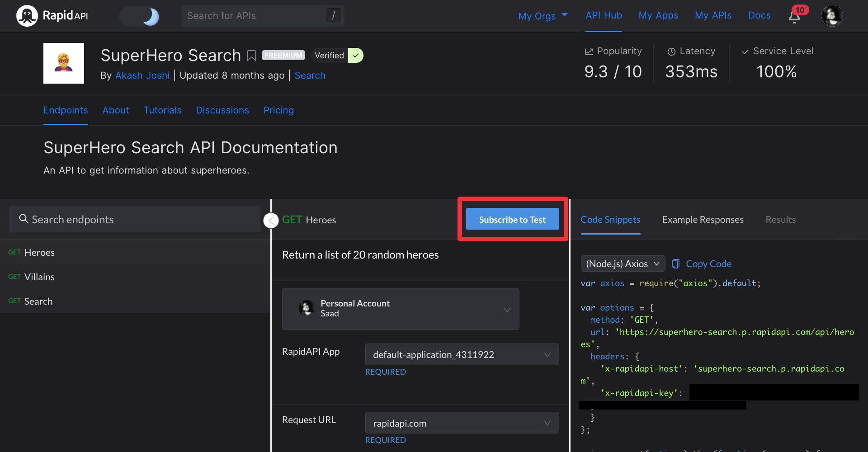Image resolution: width=868 pixels, height=452 pixels.
Task: Click the 100% service level value
Action: coord(777,71)
